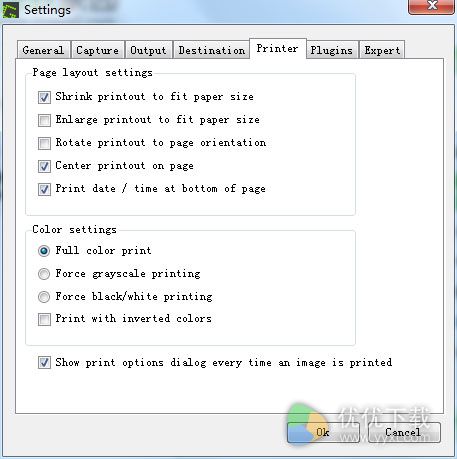
Task: Uncheck Shrink printout to fit paper size
Action: click(x=44, y=97)
